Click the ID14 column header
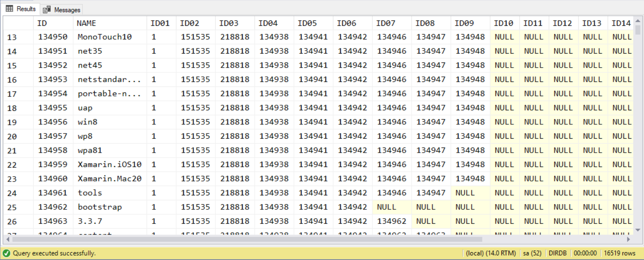Image resolution: width=644 pixels, height=260 pixels. 620,23
